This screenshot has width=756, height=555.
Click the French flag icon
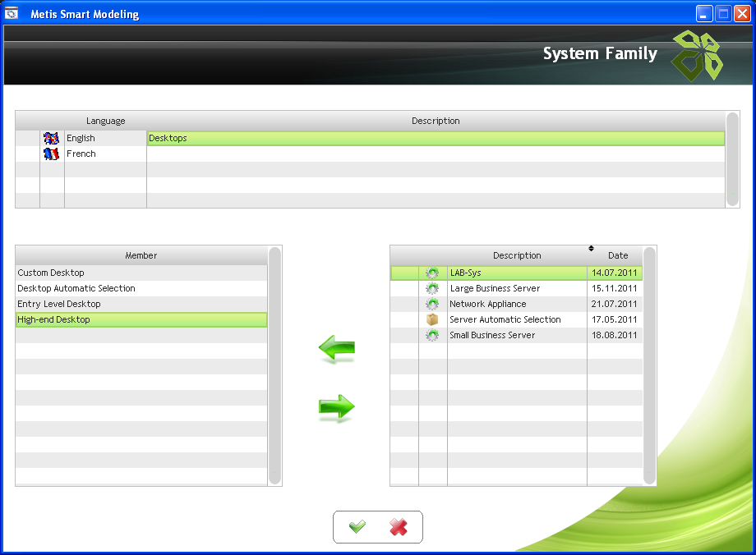(x=51, y=154)
